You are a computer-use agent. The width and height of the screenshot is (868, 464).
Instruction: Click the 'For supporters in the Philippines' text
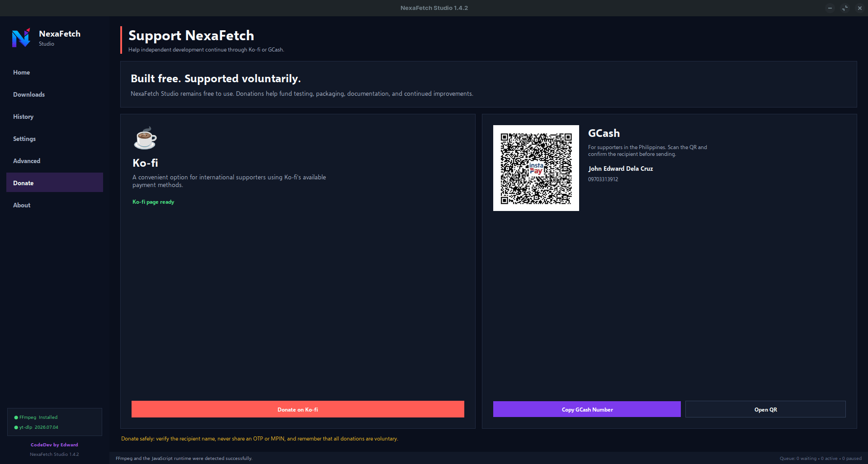[647, 151]
